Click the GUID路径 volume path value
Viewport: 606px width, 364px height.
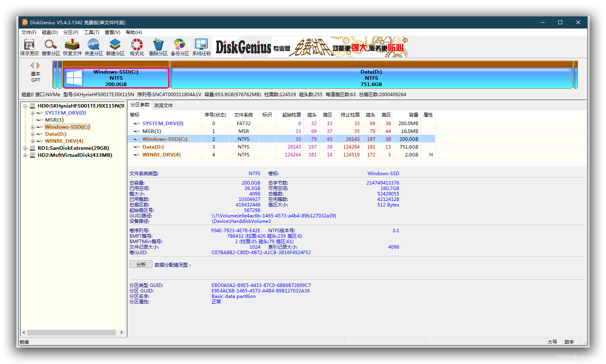coord(274,216)
